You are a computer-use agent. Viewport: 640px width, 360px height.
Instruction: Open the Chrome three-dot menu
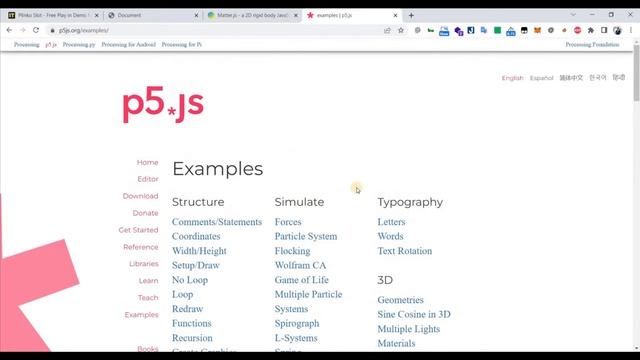tap(631, 30)
